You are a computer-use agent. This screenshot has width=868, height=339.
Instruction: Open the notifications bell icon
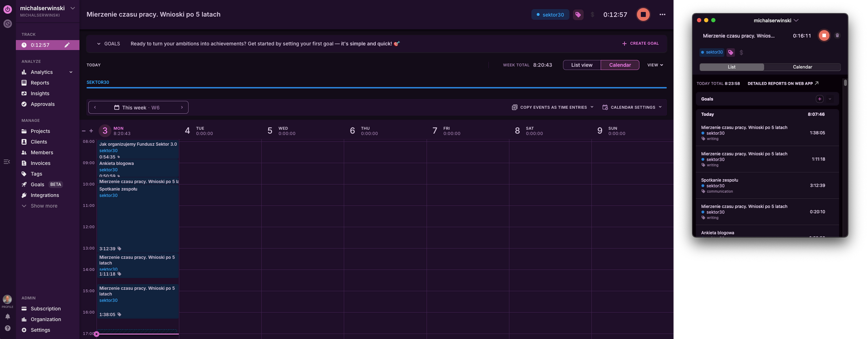[8, 317]
